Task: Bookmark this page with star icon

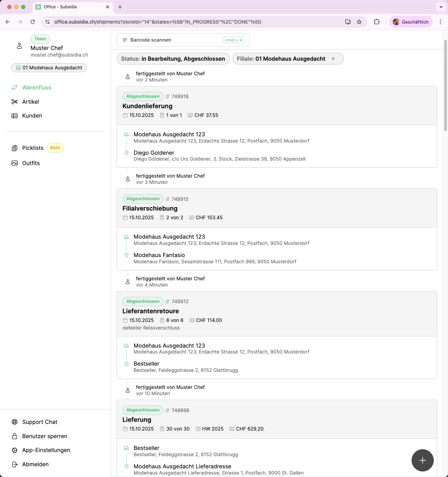Action: [x=359, y=22]
